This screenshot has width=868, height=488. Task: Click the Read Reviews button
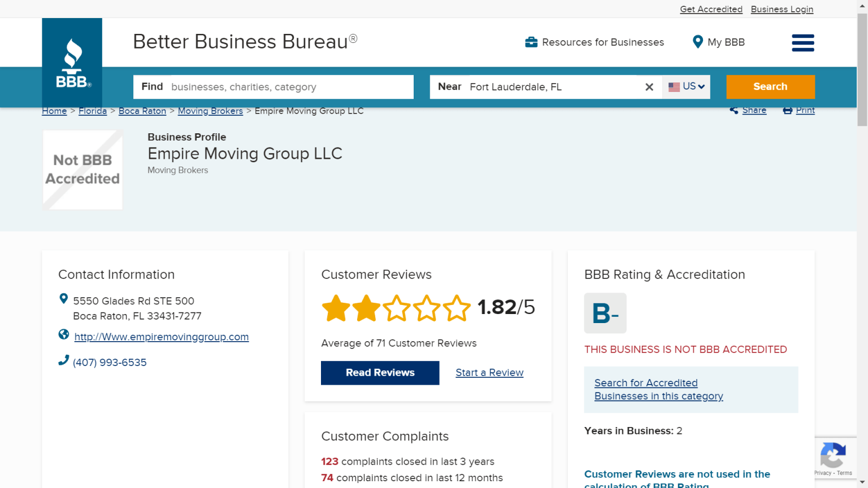click(380, 373)
